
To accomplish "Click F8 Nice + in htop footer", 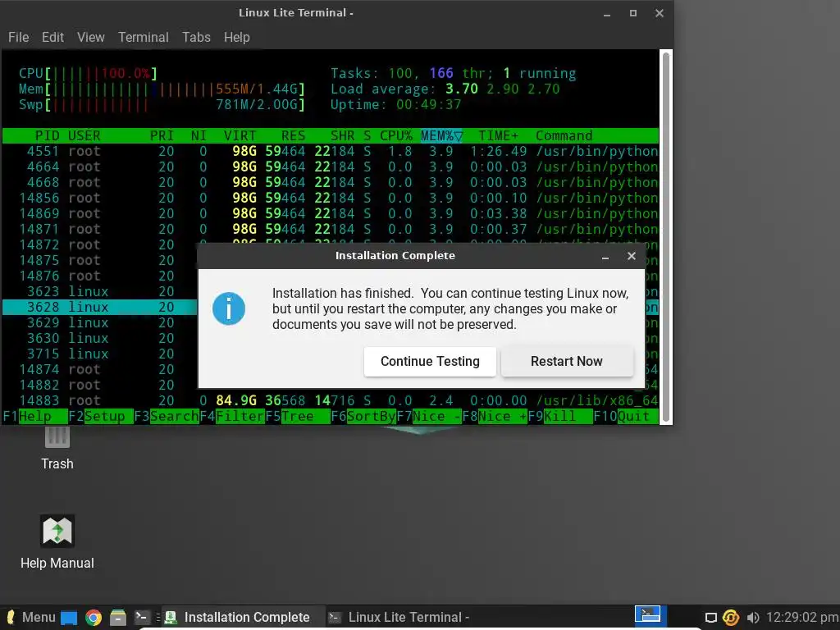I will tap(495, 416).
